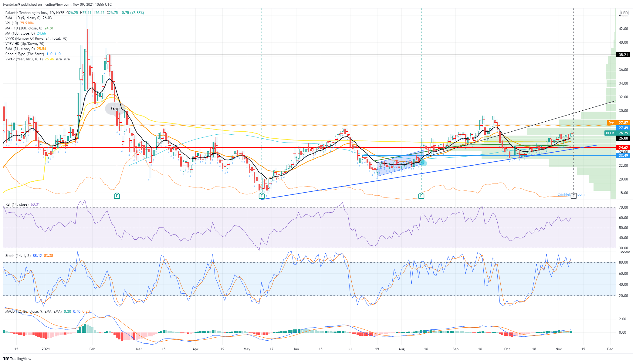Click the earnings E marker in mid-August

(421, 196)
